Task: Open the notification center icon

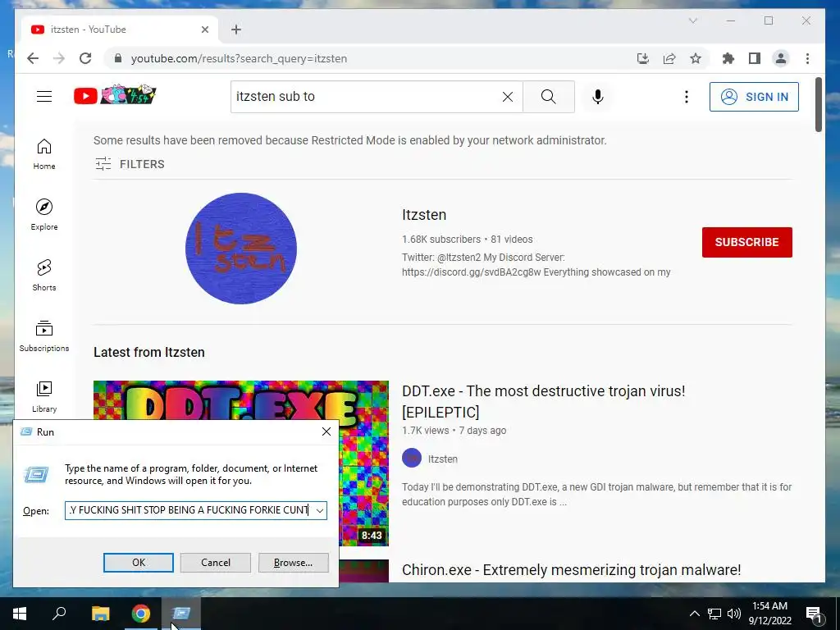Action: pos(814,614)
